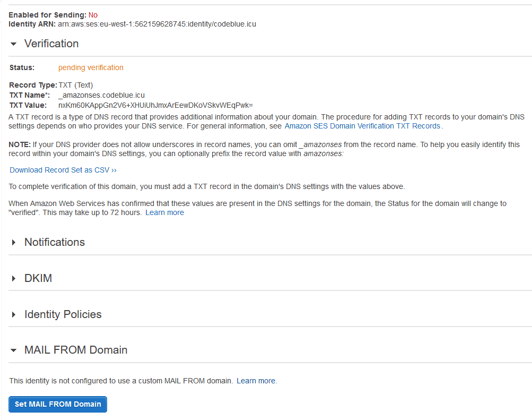Click Learn more about custom MAIL FROM
Viewport: 532px width, 420px height.
(x=256, y=381)
